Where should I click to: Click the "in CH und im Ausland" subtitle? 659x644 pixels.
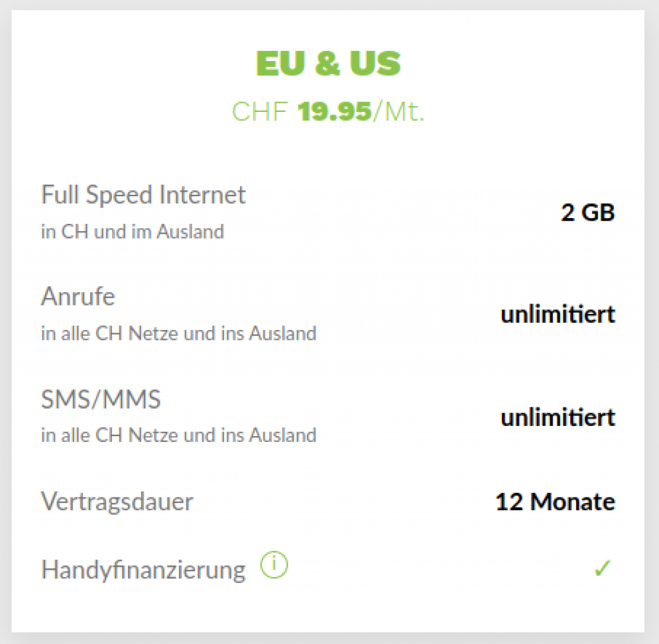coord(133,232)
